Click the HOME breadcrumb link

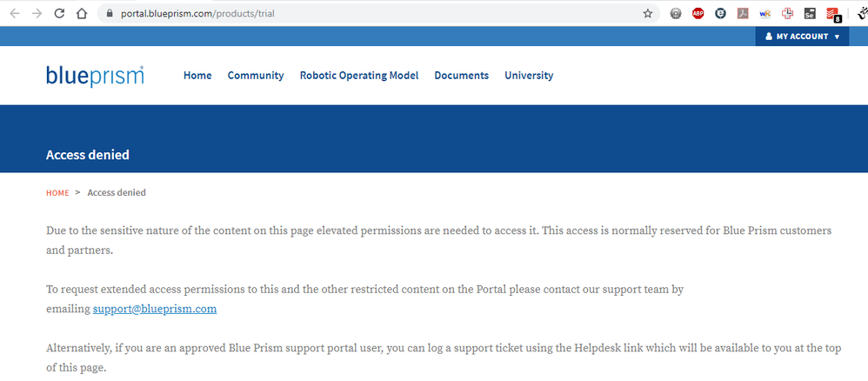[57, 193]
